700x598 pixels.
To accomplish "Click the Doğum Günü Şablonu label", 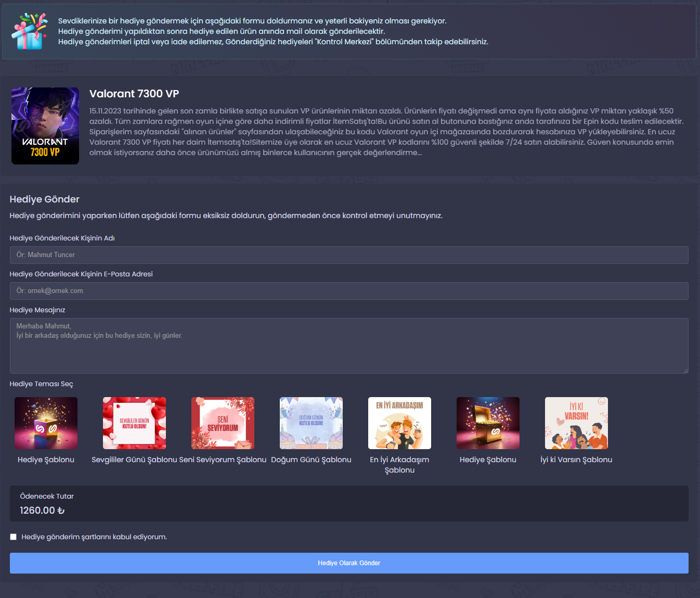I will (x=311, y=460).
